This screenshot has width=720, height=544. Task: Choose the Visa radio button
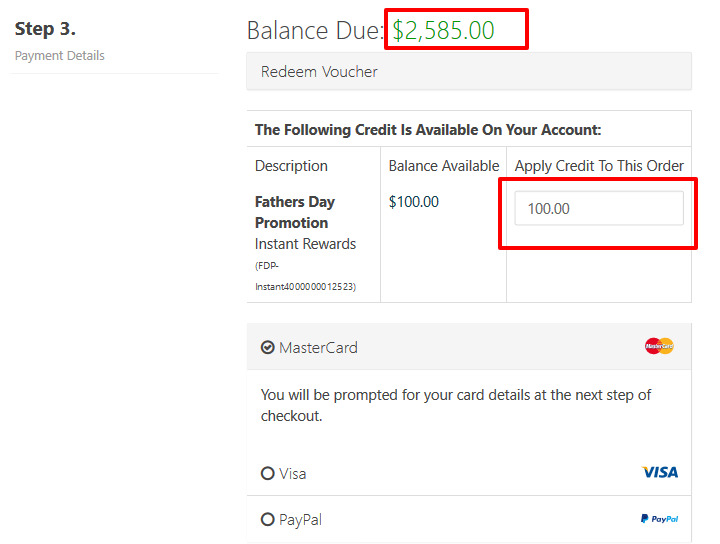click(x=268, y=473)
